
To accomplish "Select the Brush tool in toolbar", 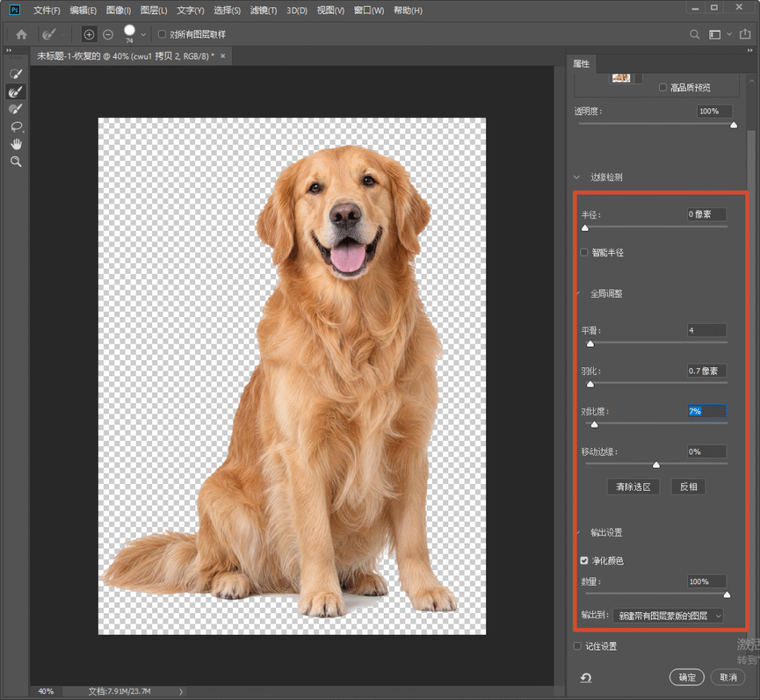I will click(x=16, y=109).
